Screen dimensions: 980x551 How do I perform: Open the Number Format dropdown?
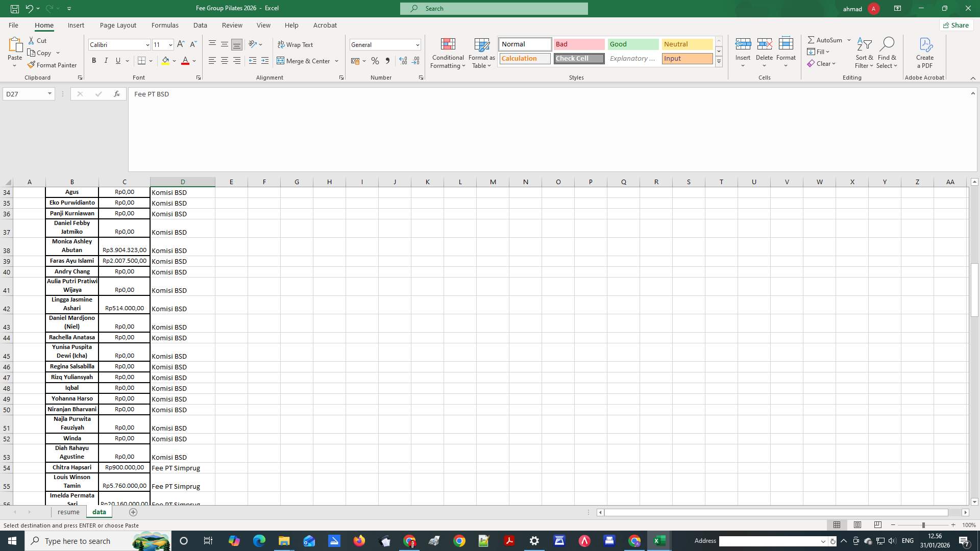[x=418, y=44]
